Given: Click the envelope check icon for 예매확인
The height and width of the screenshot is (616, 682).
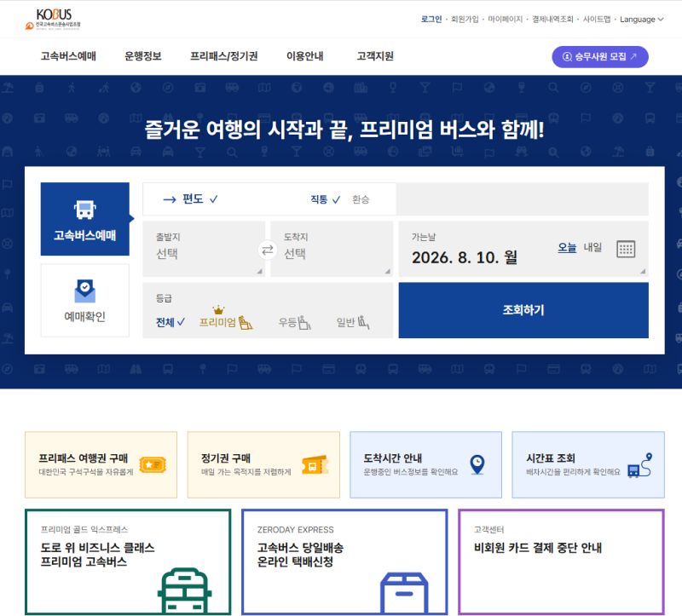Looking at the screenshot, I should click(x=84, y=291).
